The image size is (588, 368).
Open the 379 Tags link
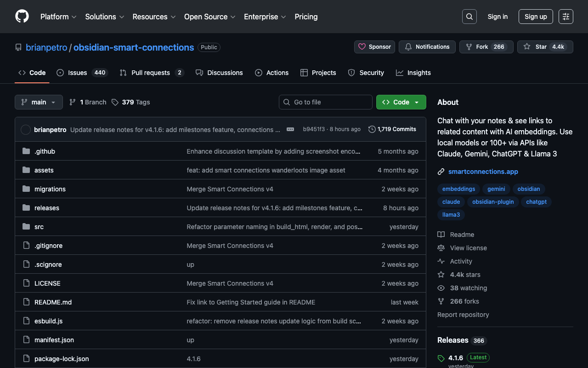(x=131, y=102)
